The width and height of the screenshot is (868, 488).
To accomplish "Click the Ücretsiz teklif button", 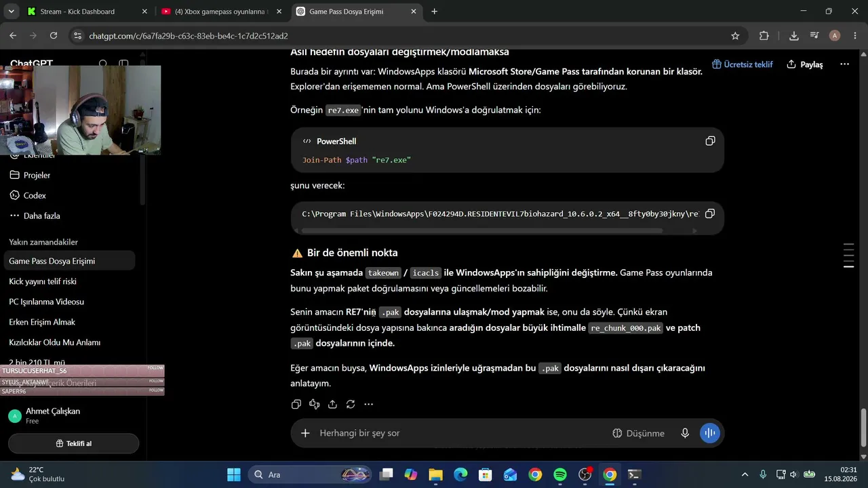I will click(743, 64).
